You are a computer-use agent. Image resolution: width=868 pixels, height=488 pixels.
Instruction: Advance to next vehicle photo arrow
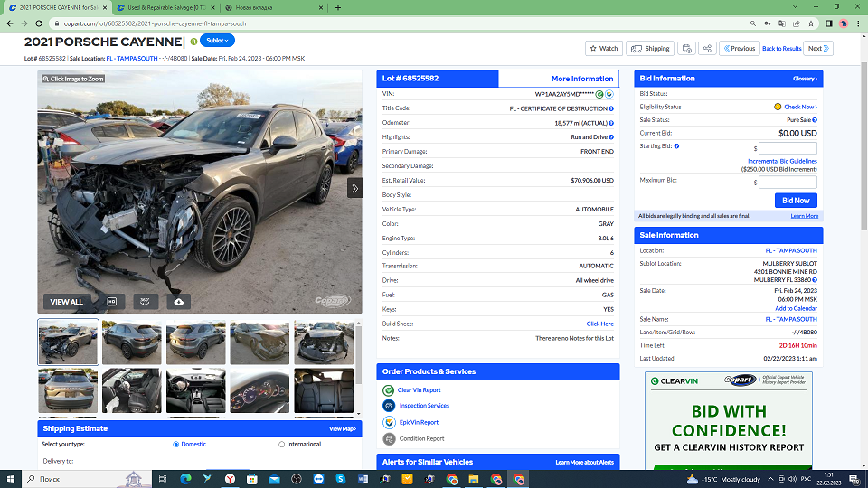pyautogui.click(x=354, y=189)
